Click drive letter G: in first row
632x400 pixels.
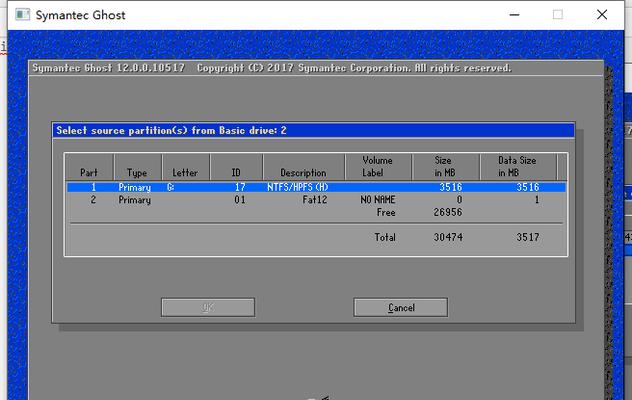pyautogui.click(x=170, y=187)
